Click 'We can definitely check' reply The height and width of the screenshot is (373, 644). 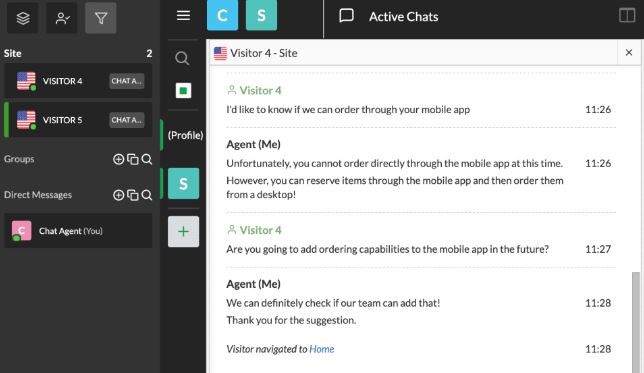pos(333,303)
